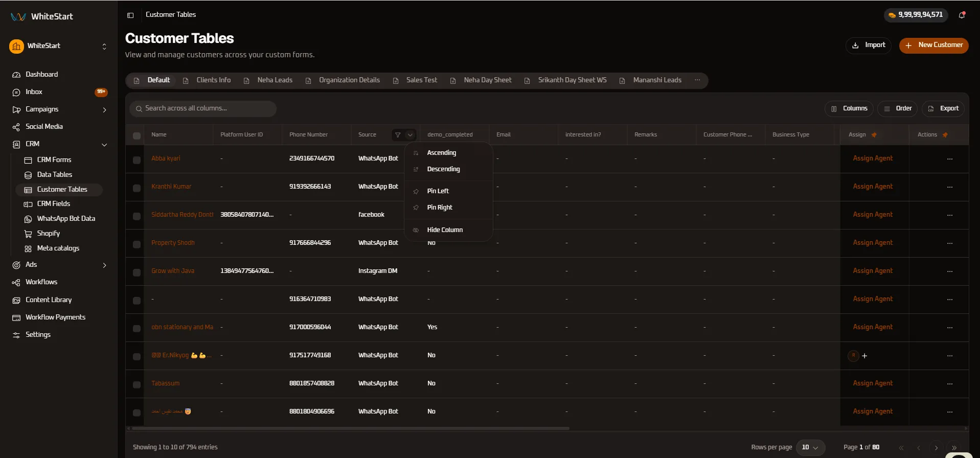Screen dimensions: 980x458
Task: Switch to Clients Info tab
Action: pos(207,80)
